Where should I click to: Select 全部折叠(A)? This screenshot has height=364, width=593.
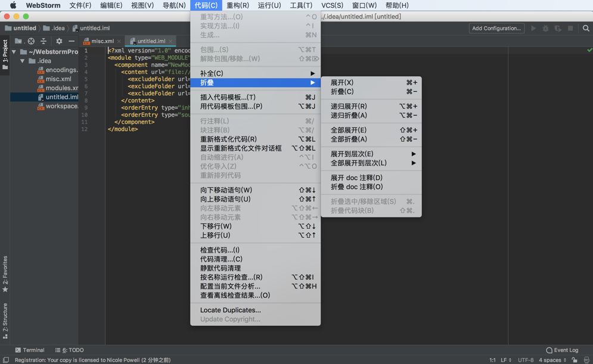pyautogui.click(x=371, y=139)
